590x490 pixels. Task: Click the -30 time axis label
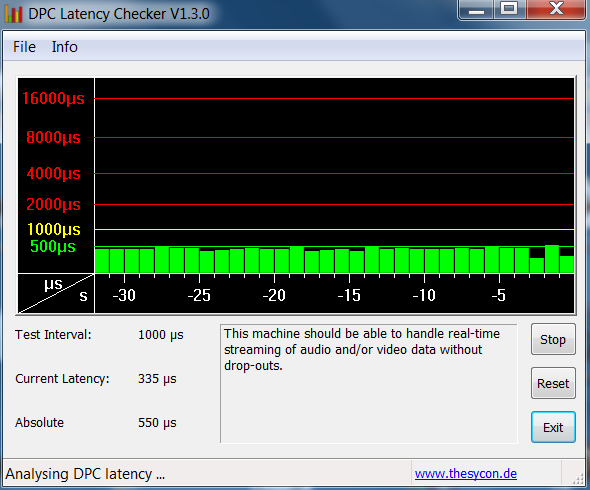(124, 295)
